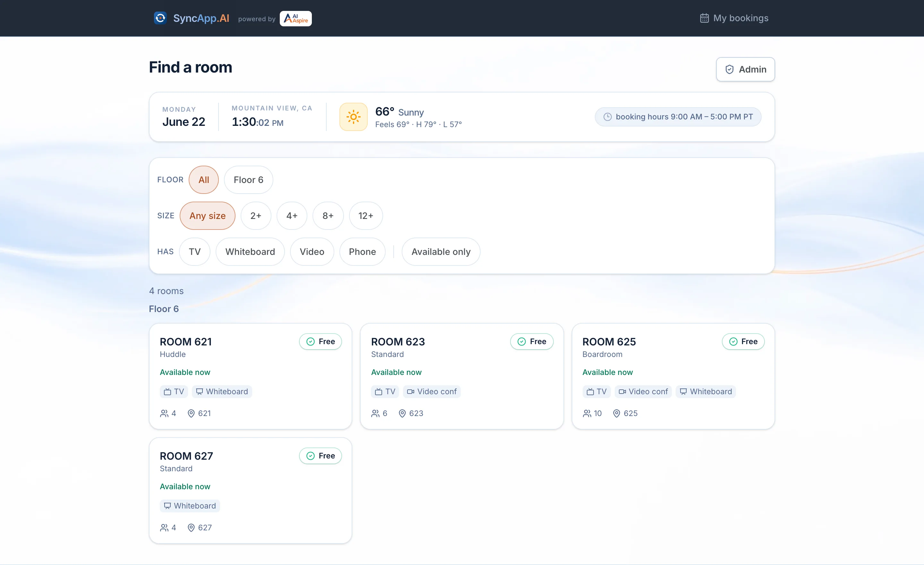Click the Admin shield icon

point(729,69)
